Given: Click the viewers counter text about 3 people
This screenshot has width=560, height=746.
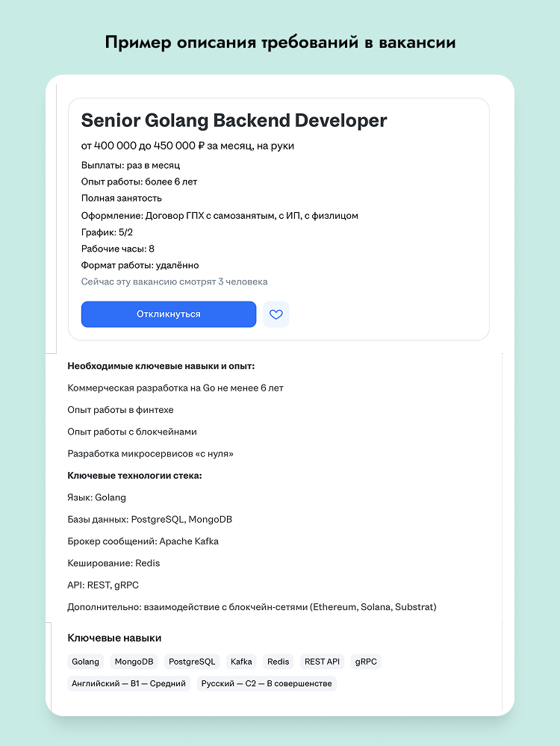Looking at the screenshot, I should click(x=174, y=282).
